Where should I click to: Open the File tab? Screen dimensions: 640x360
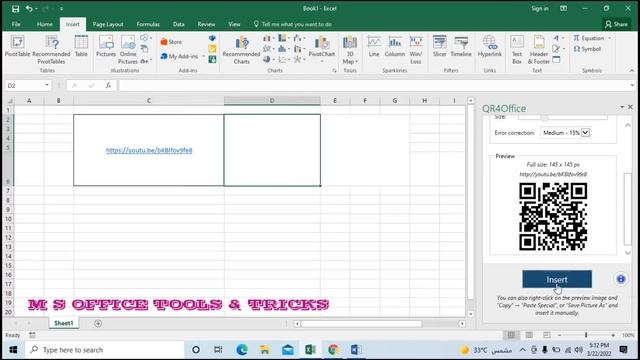click(x=16, y=24)
